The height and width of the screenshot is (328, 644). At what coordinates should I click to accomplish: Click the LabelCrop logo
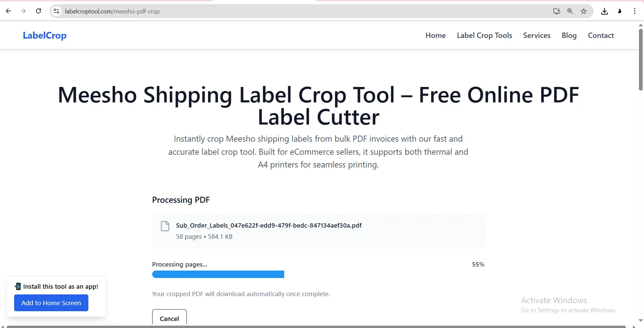tap(44, 35)
